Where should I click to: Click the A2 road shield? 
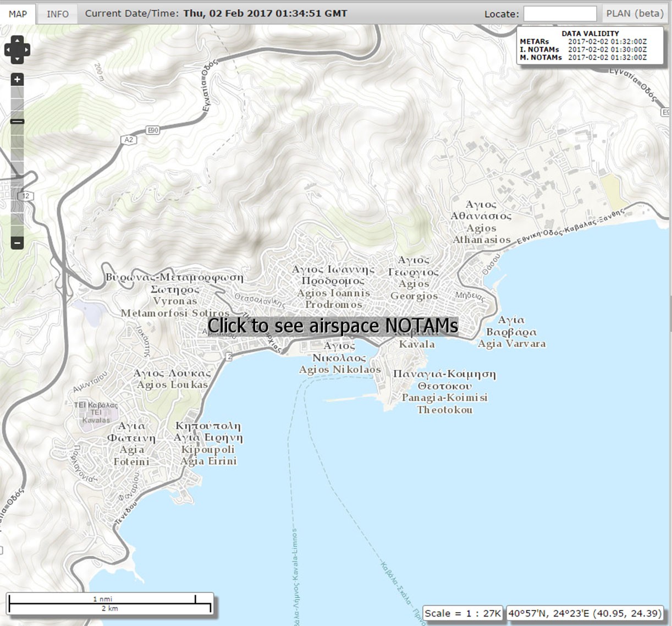coord(129,140)
